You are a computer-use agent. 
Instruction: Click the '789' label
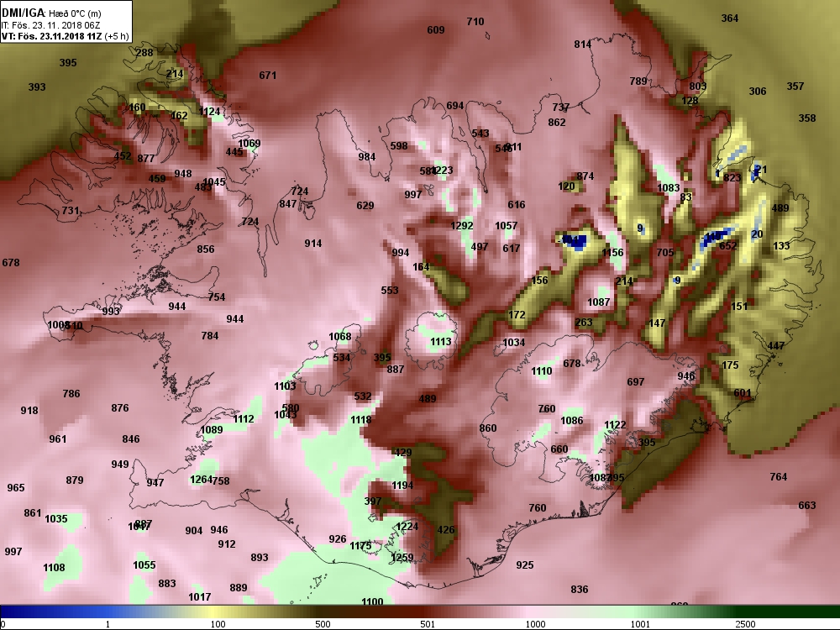[638, 81]
